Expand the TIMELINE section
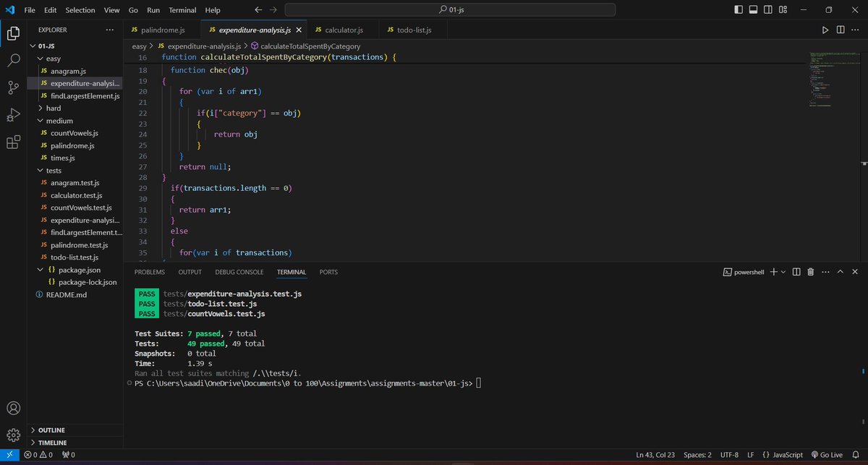This screenshot has height=465, width=868. (76, 443)
